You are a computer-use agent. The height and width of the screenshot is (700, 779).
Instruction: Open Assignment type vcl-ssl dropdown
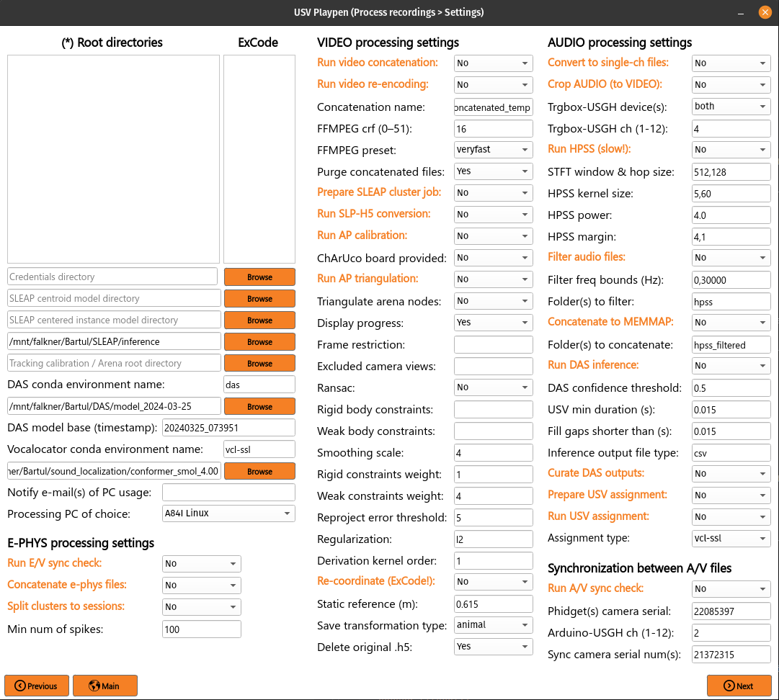click(731, 538)
